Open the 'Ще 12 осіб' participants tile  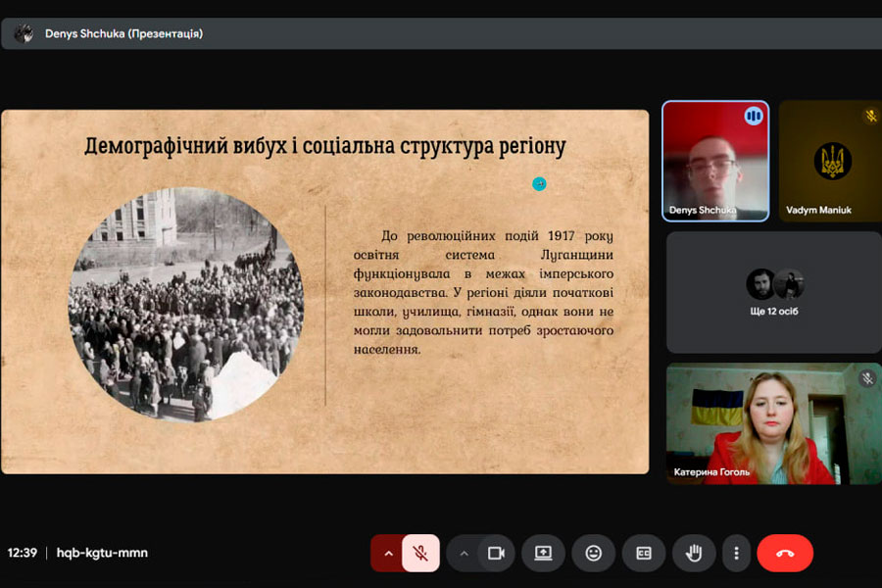coord(774,293)
